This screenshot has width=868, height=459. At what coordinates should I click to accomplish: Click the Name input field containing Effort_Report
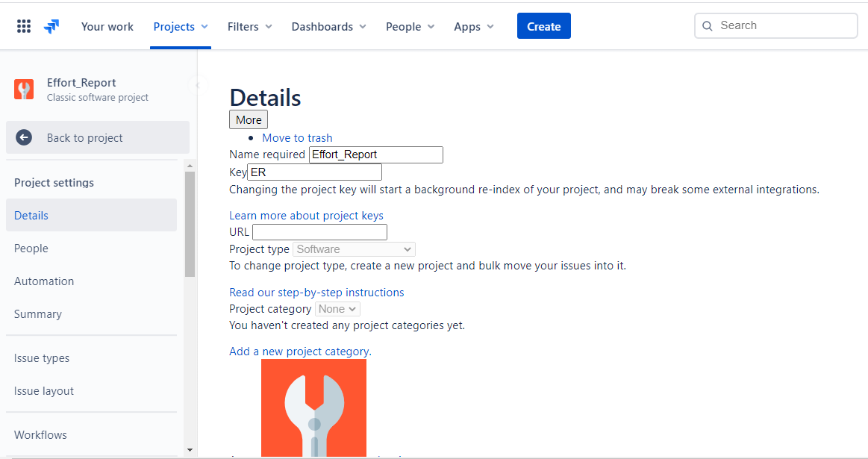[x=376, y=154]
